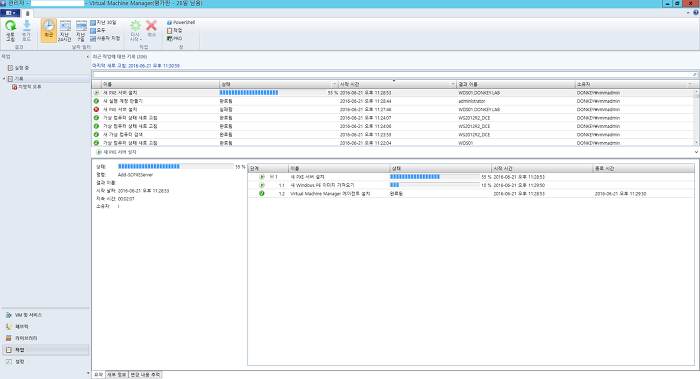The height and width of the screenshot is (379, 700).
Task: Select the job started at 11:24:06
Action: [392, 126]
